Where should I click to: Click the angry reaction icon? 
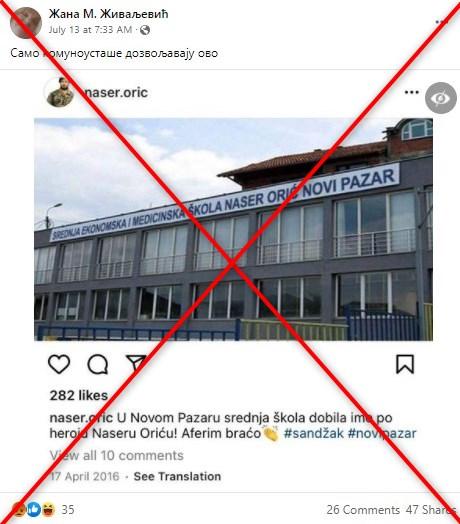click(19, 509)
